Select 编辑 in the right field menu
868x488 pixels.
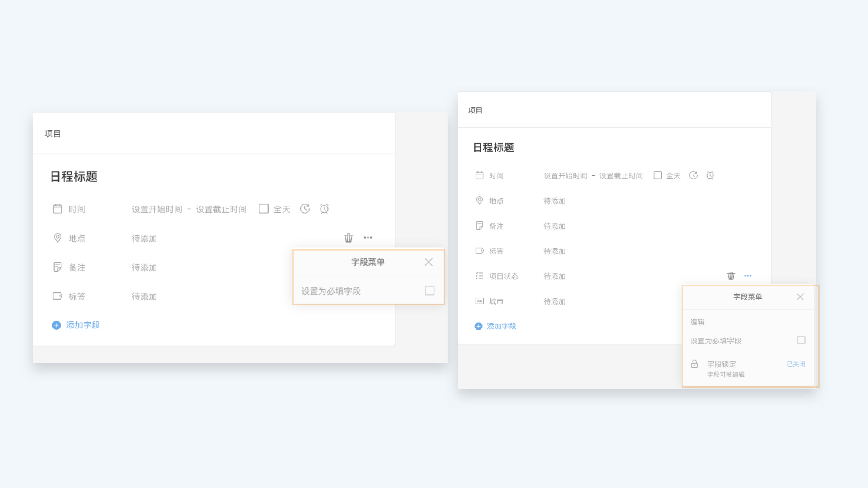(698, 322)
